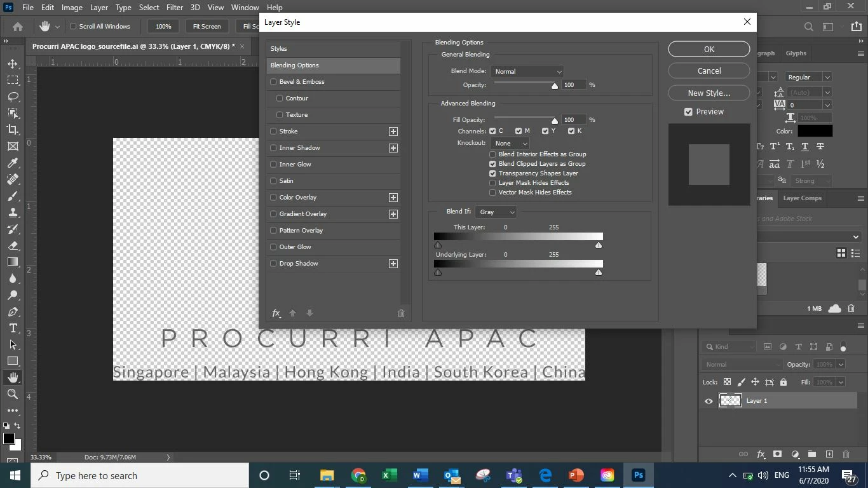Click the new group folder icon in Layers panel

[x=812, y=454]
